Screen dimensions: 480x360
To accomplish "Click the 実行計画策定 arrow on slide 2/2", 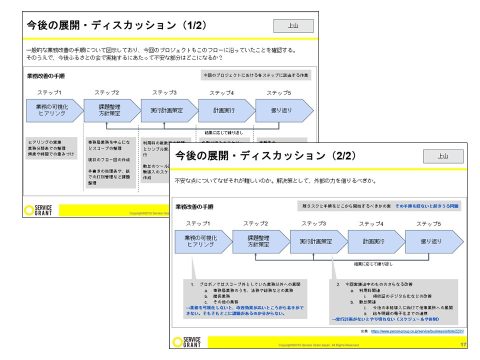I will 318,242.
